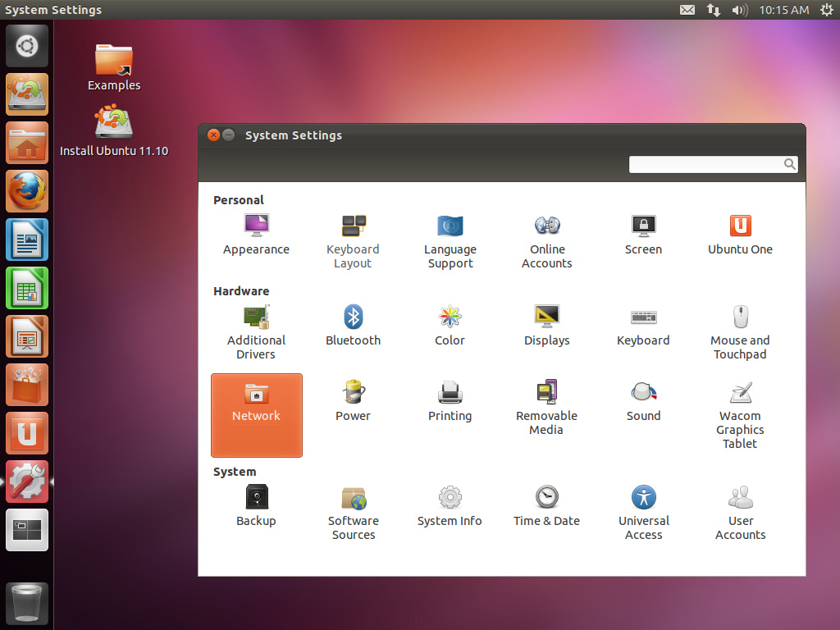Open User Accounts settings
This screenshot has width=840, height=630.
pyautogui.click(x=741, y=513)
